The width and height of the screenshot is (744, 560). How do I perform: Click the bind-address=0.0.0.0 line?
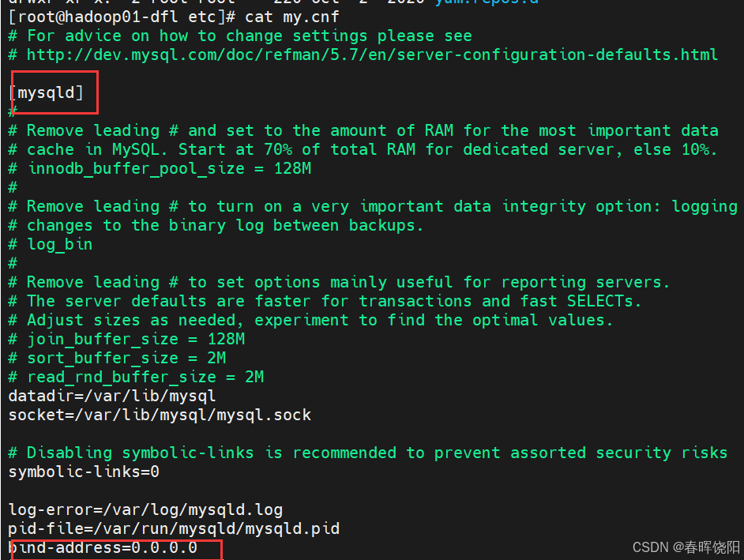(103, 547)
